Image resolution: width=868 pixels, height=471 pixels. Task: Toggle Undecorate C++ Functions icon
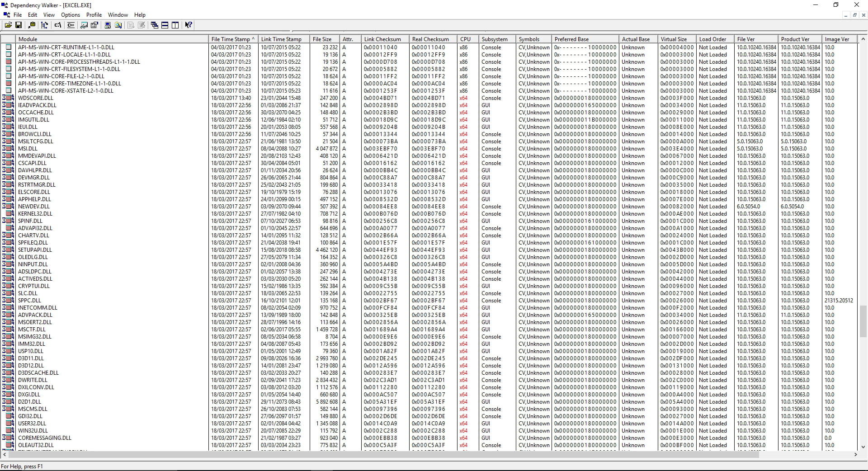point(71,25)
